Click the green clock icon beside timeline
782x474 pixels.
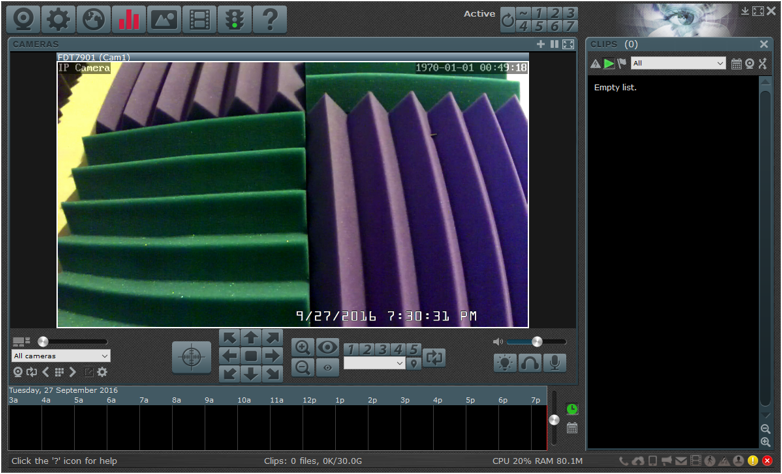(x=572, y=409)
